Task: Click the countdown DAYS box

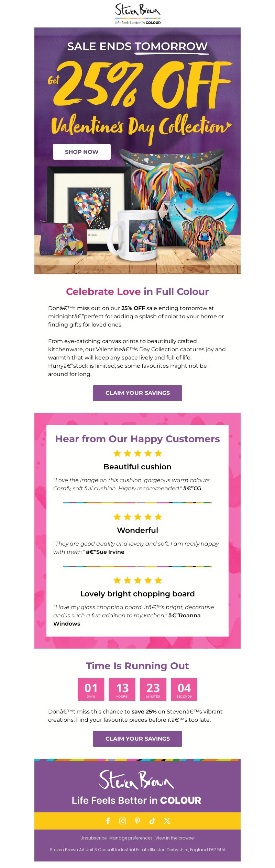Action: [x=91, y=689]
